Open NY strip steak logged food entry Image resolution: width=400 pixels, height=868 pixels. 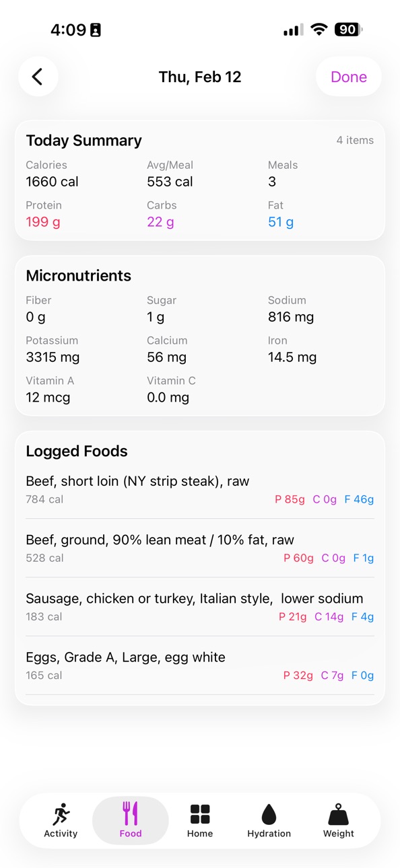(x=200, y=490)
